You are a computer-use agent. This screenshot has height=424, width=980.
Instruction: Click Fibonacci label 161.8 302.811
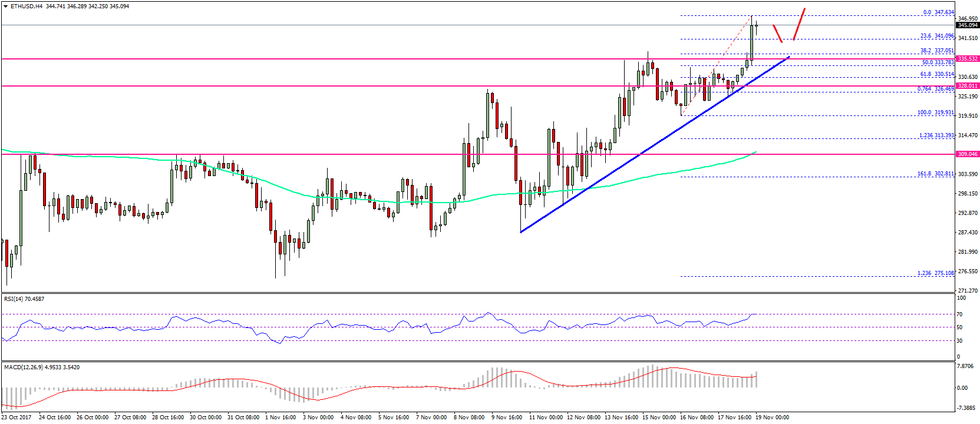click(936, 174)
